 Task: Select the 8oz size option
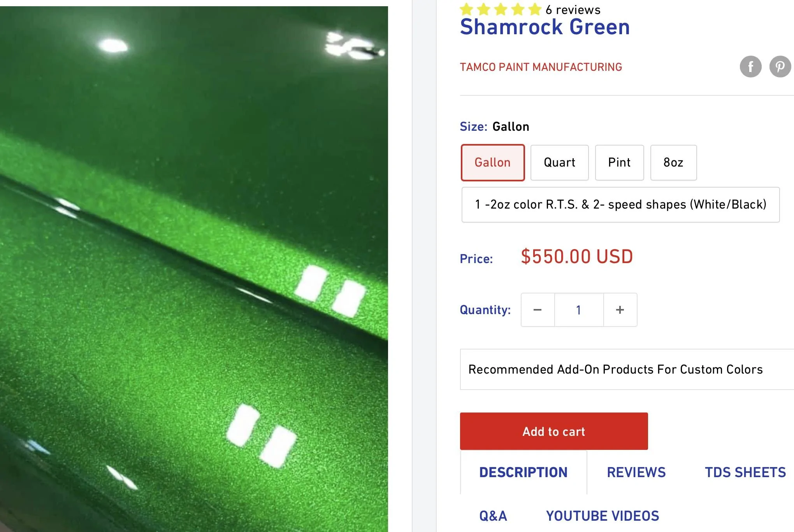pyautogui.click(x=673, y=163)
